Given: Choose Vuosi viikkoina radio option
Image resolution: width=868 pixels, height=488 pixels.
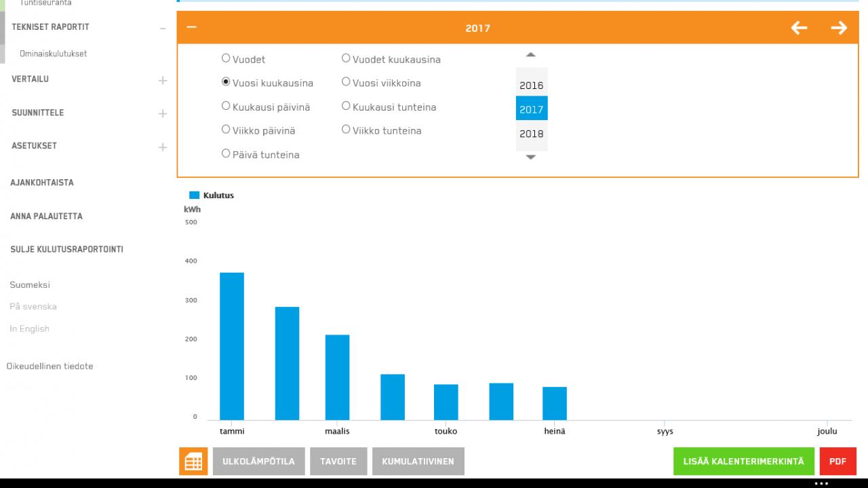Looking at the screenshot, I should click(346, 82).
